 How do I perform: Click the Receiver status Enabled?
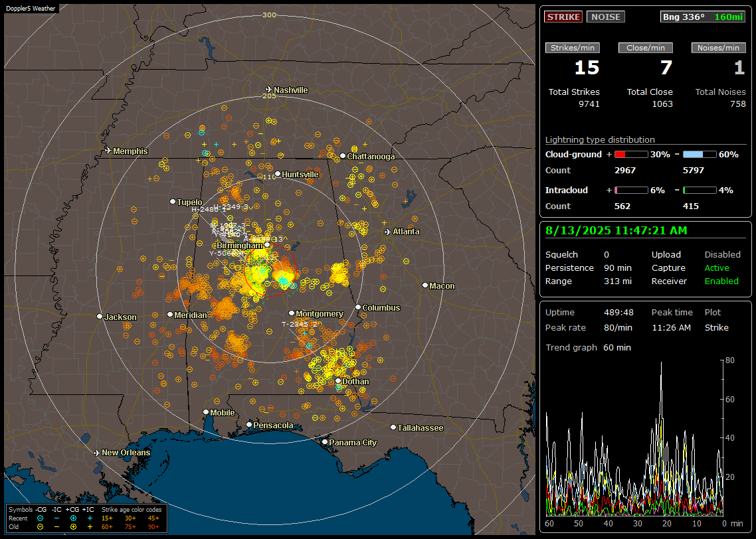(x=721, y=281)
